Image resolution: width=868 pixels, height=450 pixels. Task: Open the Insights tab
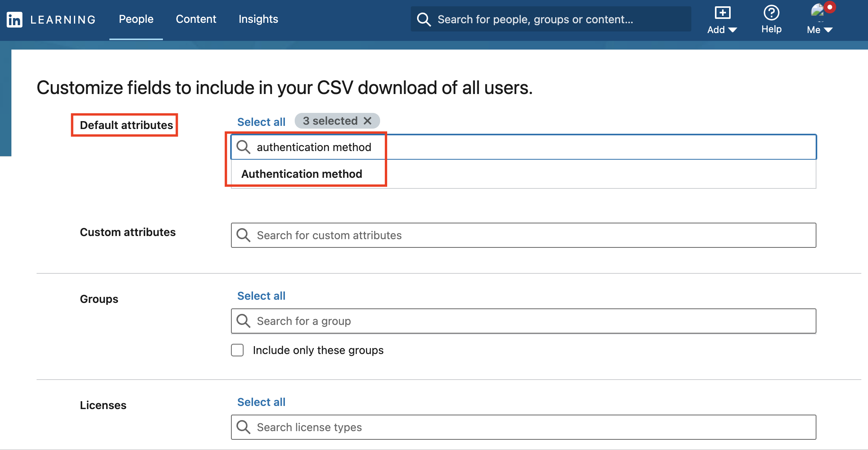pyautogui.click(x=258, y=19)
